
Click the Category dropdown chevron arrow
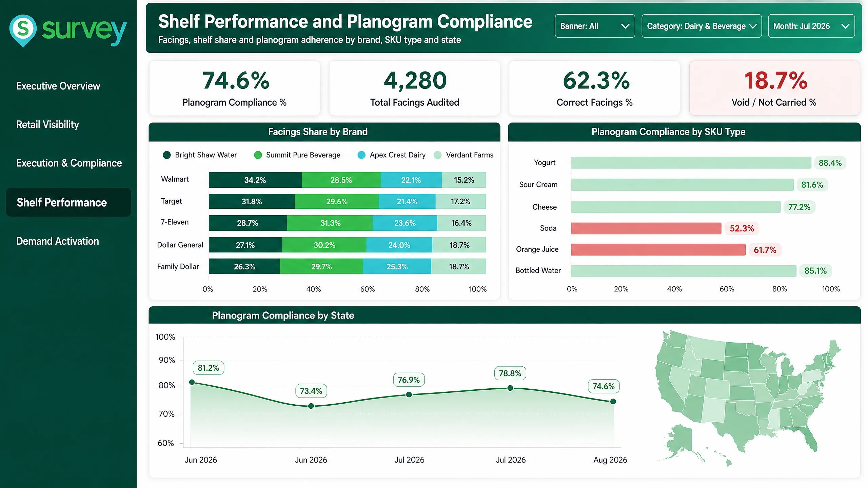(x=753, y=26)
